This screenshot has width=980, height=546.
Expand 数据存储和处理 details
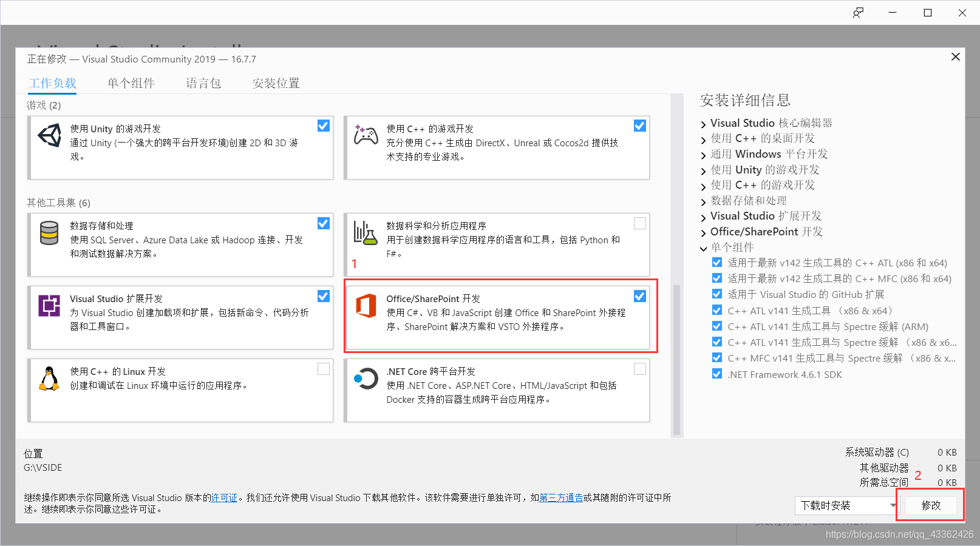pos(704,201)
